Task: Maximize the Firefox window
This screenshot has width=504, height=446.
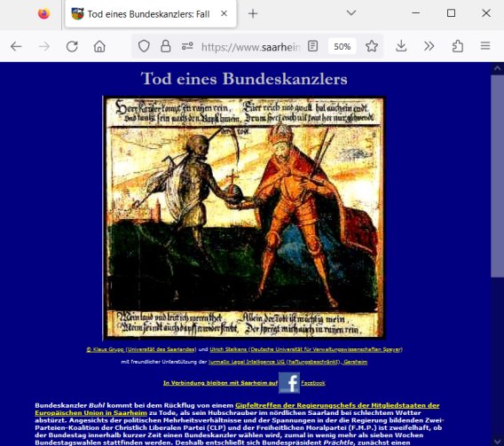Action: 451,13
